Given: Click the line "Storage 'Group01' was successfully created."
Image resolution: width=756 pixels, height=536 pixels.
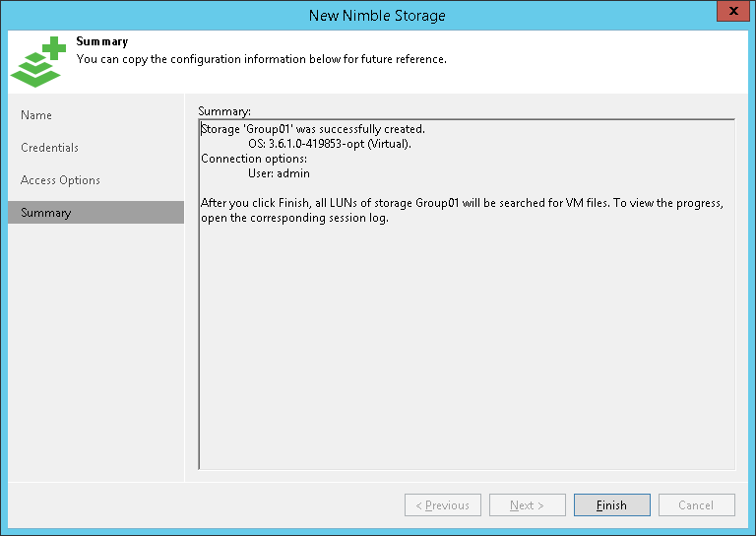Looking at the screenshot, I should point(313,129).
